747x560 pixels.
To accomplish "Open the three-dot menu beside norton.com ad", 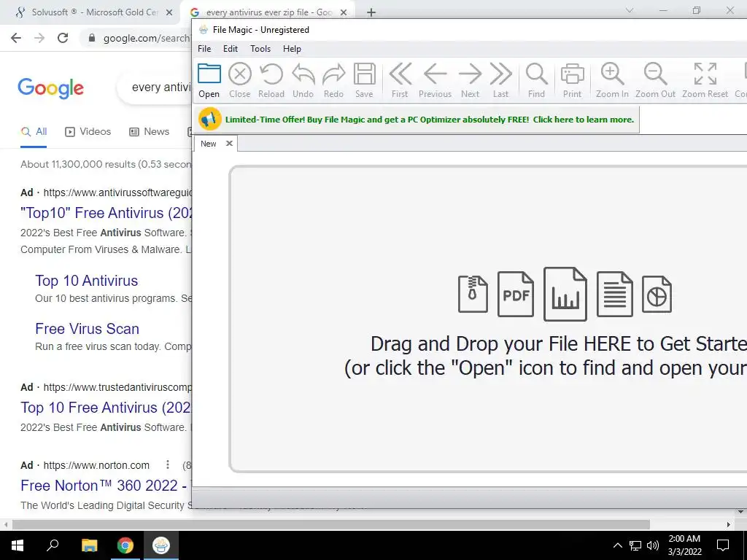I will click(167, 464).
